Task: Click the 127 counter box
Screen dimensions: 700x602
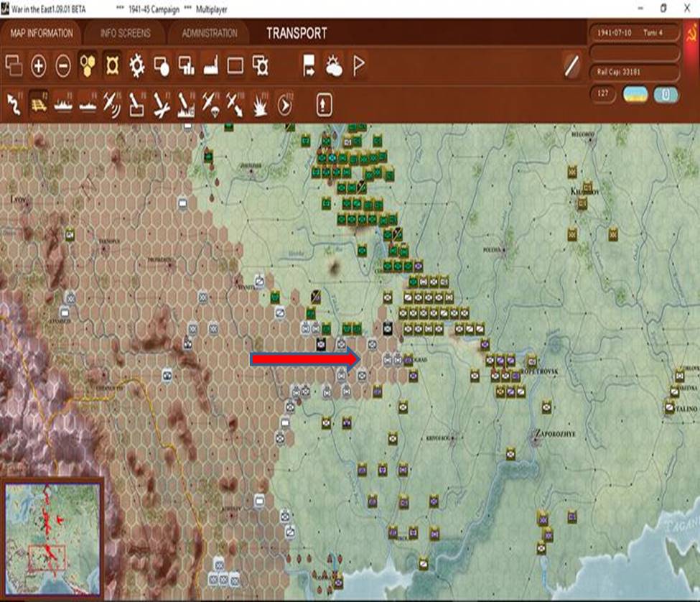Action: (603, 94)
